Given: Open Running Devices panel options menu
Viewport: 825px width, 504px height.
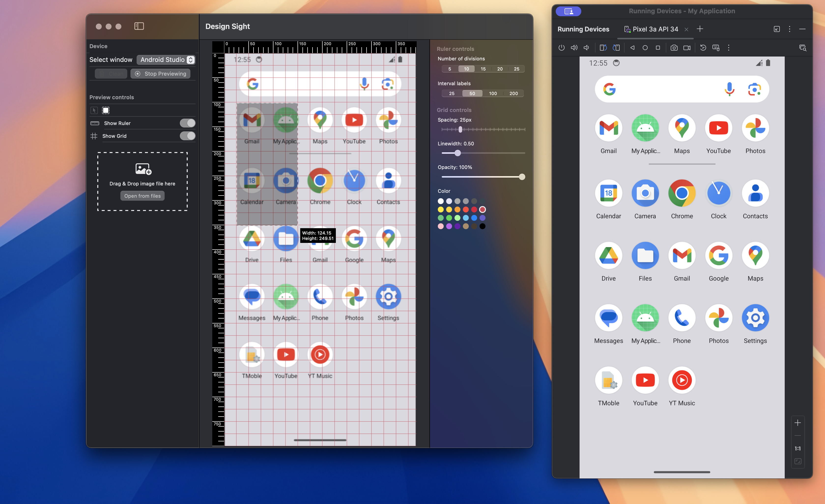Looking at the screenshot, I should [x=790, y=29].
